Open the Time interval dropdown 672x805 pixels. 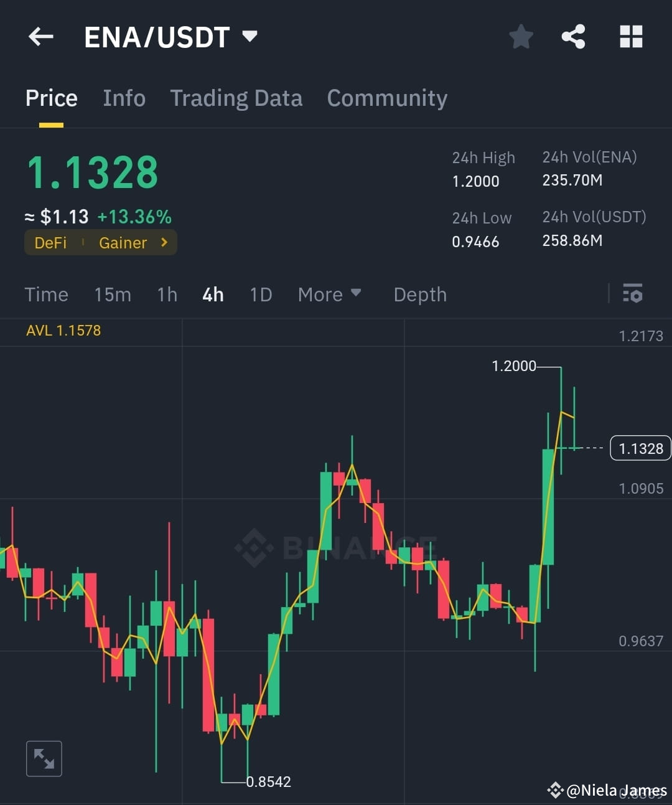coord(46,294)
